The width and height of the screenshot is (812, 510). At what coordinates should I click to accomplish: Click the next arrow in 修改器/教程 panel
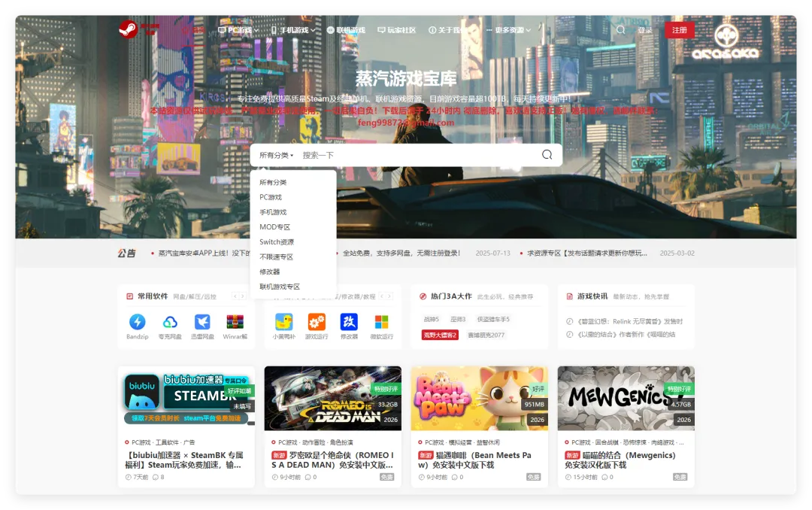click(389, 296)
